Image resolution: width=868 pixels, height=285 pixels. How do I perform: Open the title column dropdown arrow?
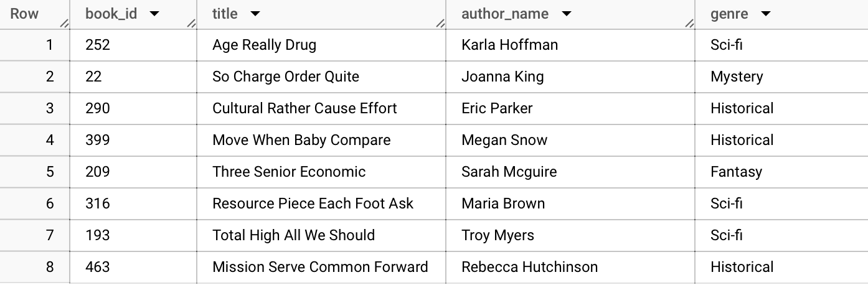[255, 14]
